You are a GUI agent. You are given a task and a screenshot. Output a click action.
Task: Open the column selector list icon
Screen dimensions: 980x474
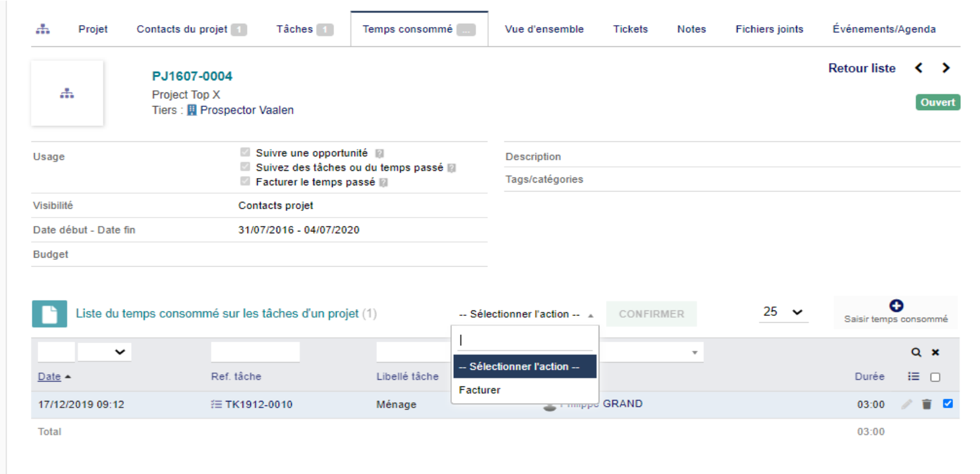913,376
